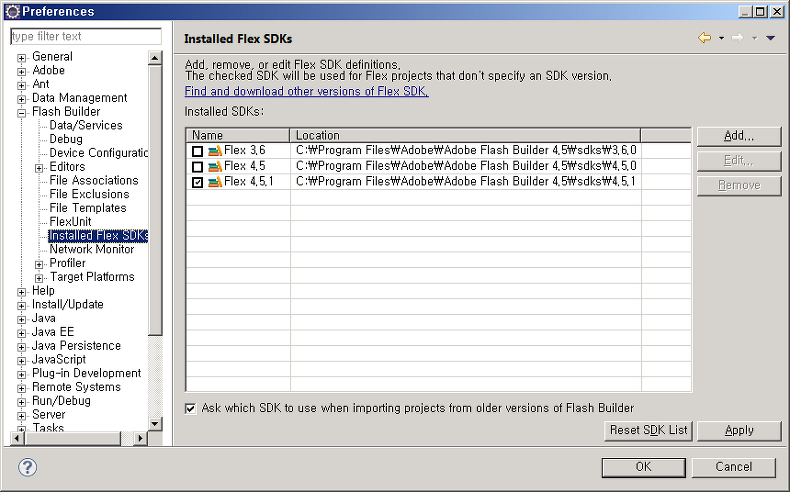Click the Edit... button
Image resolution: width=790 pixels, height=492 pixels.
[739, 161]
